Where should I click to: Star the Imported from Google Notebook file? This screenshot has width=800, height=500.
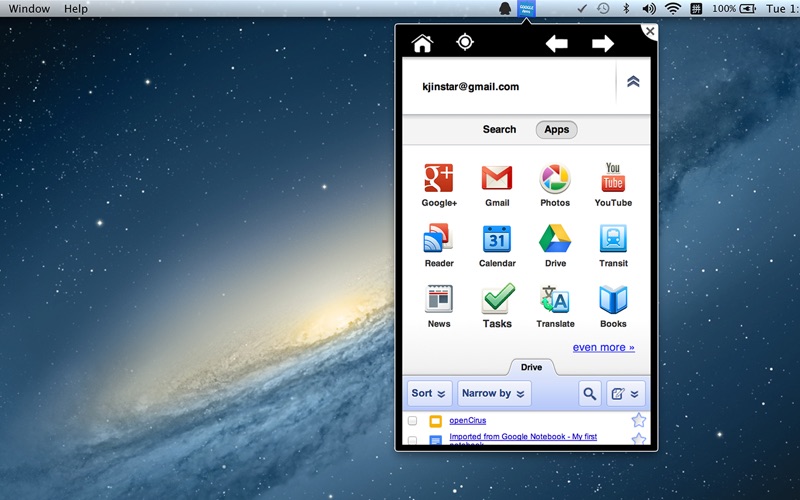[639, 438]
